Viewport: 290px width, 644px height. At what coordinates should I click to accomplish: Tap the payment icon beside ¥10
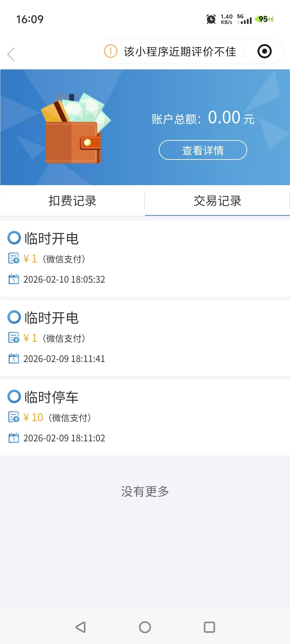pos(14,417)
